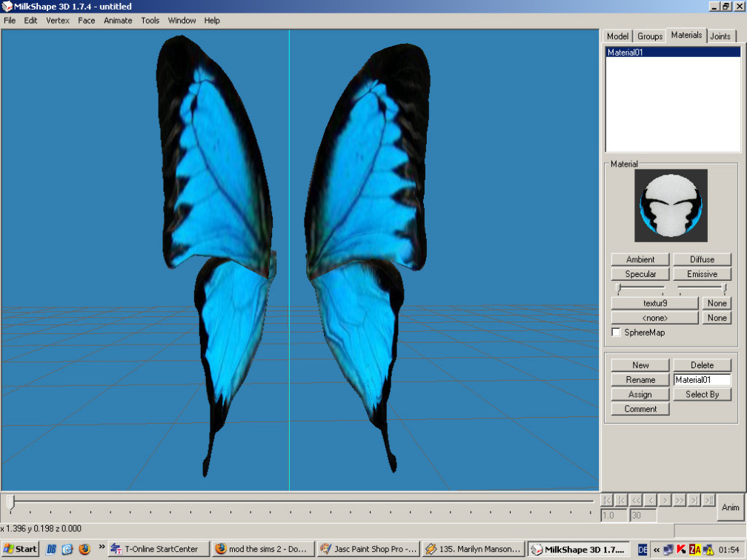747x560 pixels.
Task: Click the Select By button
Action: pos(703,394)
